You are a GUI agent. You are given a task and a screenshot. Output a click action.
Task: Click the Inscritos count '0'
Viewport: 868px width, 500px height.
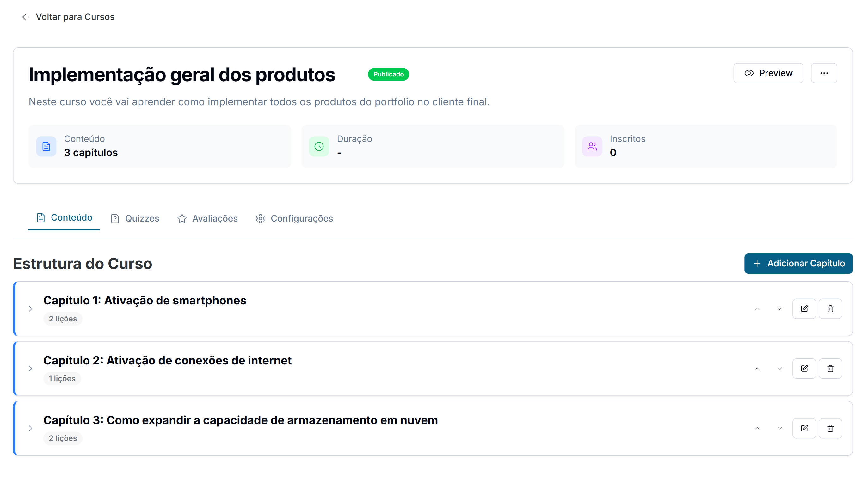pyautogui.click(x=613, y=152)
